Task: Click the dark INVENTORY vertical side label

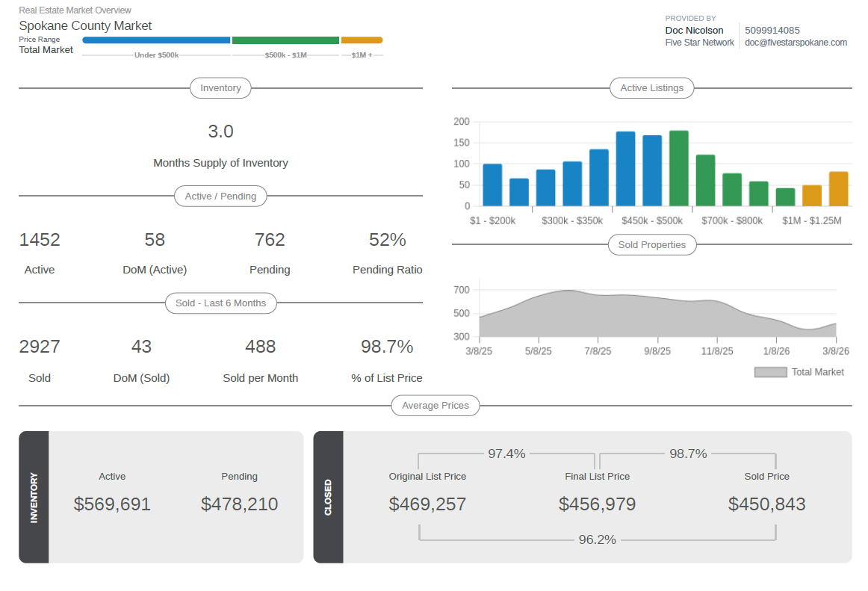Action: (34, 497)
